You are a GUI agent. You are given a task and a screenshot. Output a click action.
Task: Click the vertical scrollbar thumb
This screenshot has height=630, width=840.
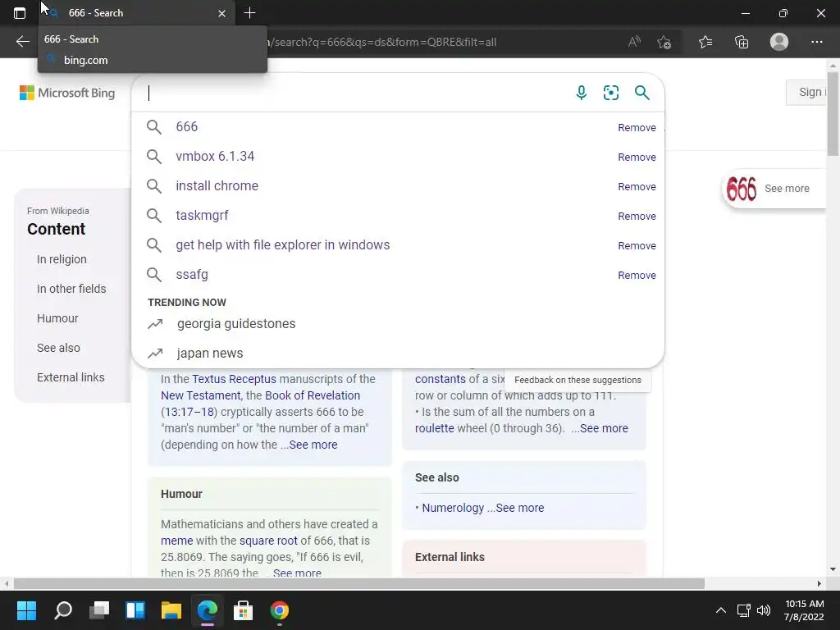pyautogui.click(x=833, y=112)
